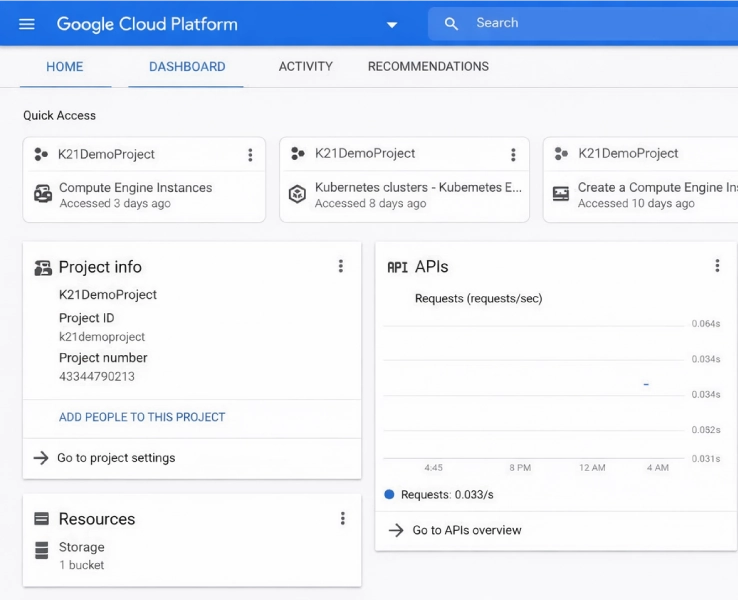This screenshot has width=738, height=600.
Task: Go to APIs overview
Action: click(467, 530)
